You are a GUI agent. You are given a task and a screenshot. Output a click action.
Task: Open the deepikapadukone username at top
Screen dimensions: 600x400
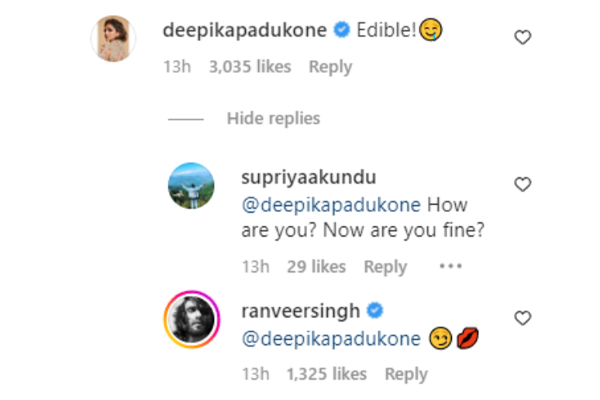pos(243,30)
